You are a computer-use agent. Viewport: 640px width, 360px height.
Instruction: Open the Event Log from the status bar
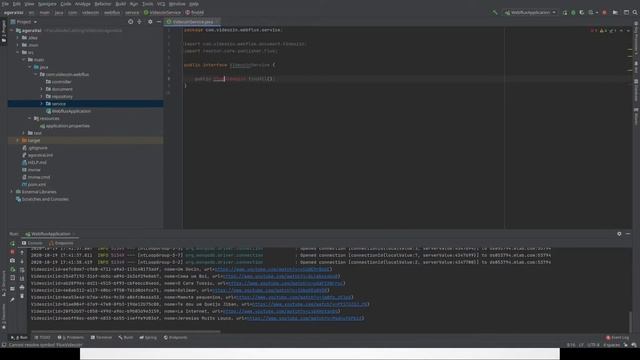pos(617,338)
